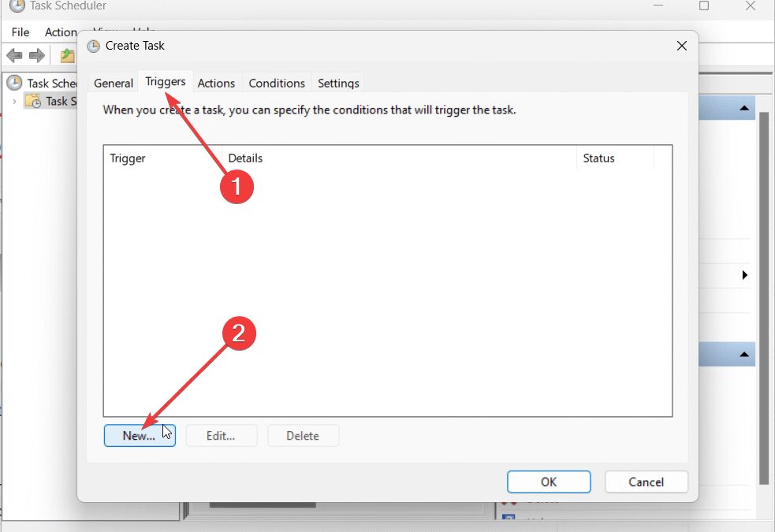The image size is (775, 532).
Task: Click the Back arrow in the toolbar
Action: [x=14, y=55]
